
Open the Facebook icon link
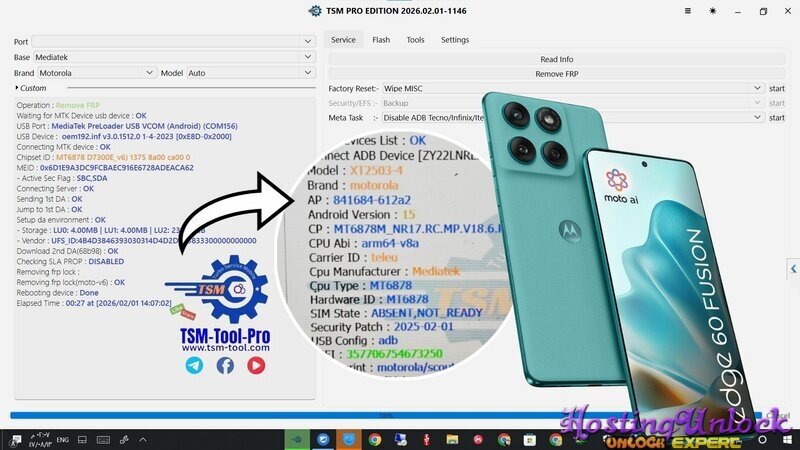tap(225, 366)
